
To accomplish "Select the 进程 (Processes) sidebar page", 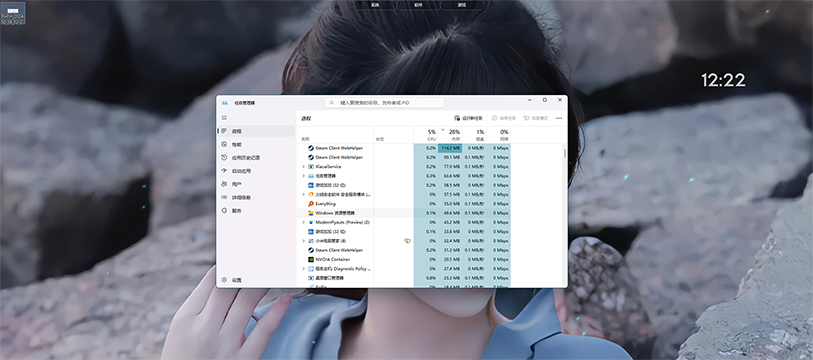I will tap(256, 131).
